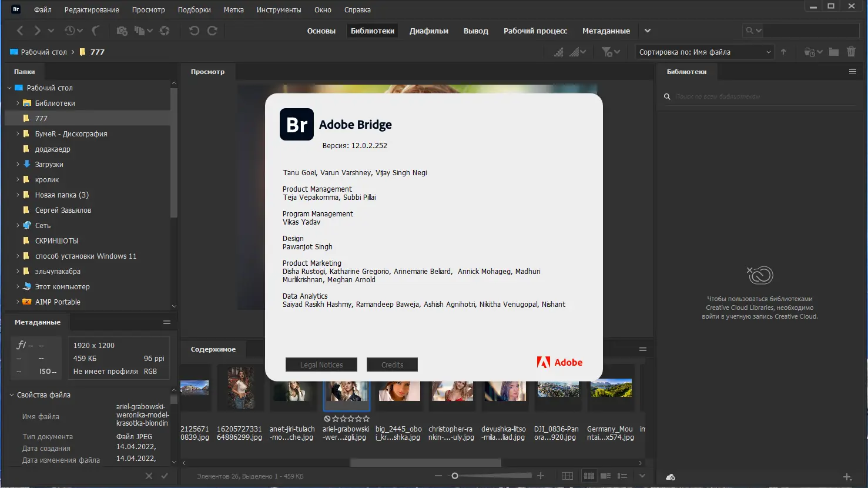Rotate the image 90° counterclockwise
This screenshot has height=488, width=868.
(x=194, y=31)
